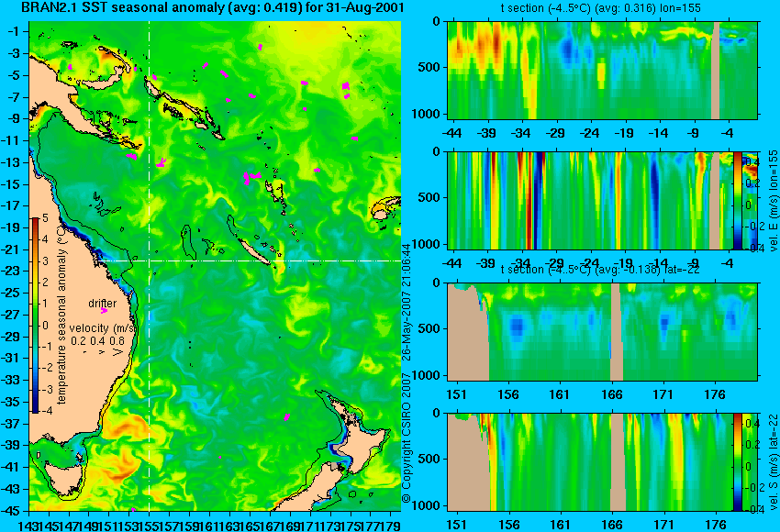Click the 'temperature seasonal anomaly (°C)' label
This screenshot has height=532, width=780.
61,314
